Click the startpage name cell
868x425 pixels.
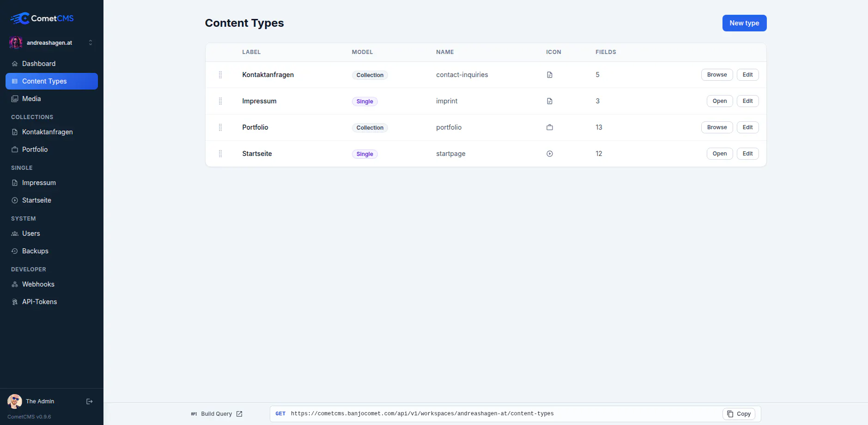coord(451,154)
